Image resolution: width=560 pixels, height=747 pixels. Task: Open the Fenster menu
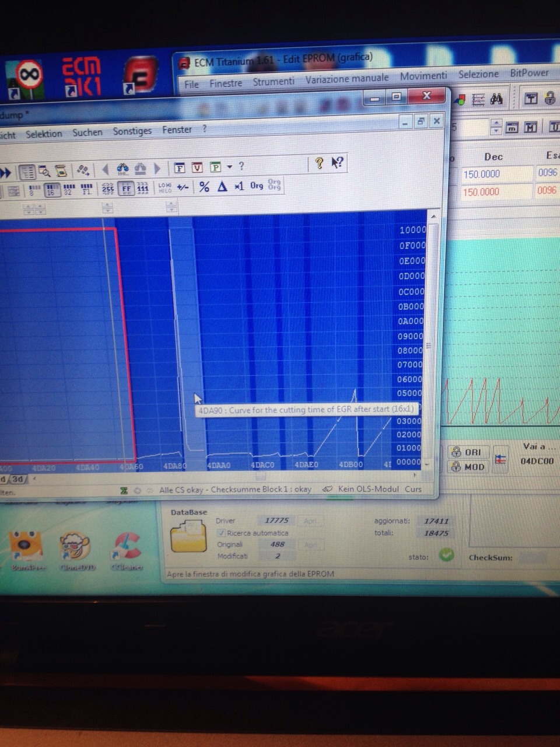click(x=177, y=130)
